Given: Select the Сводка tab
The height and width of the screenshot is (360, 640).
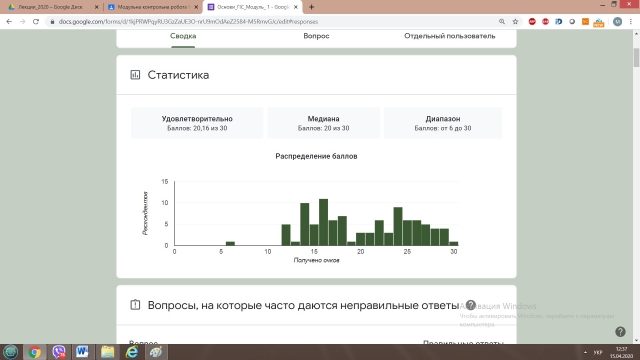Looking at the screenshot, I should click(183, 36).
